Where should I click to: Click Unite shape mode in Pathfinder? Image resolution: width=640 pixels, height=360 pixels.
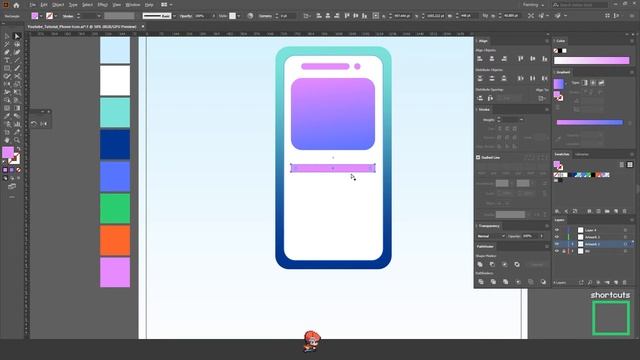click(x=480, y=264)
